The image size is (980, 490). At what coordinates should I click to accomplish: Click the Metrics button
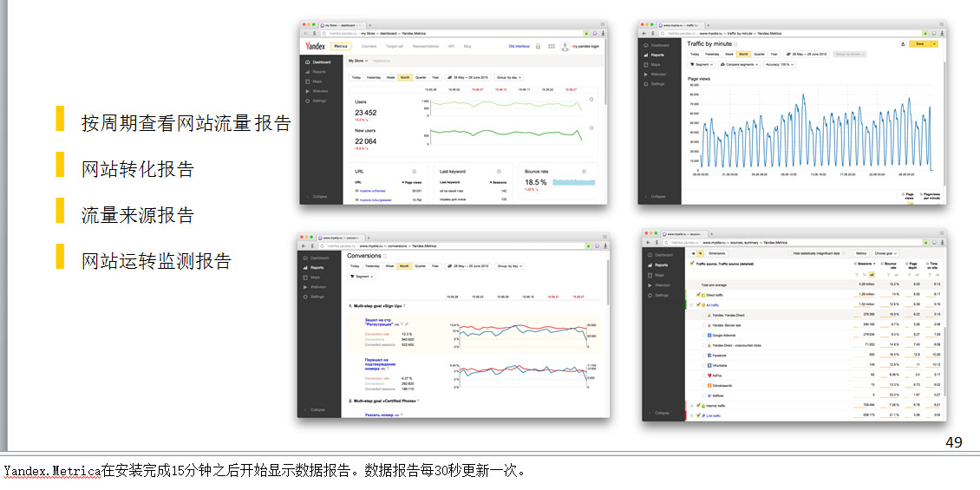tap(861, 253)
